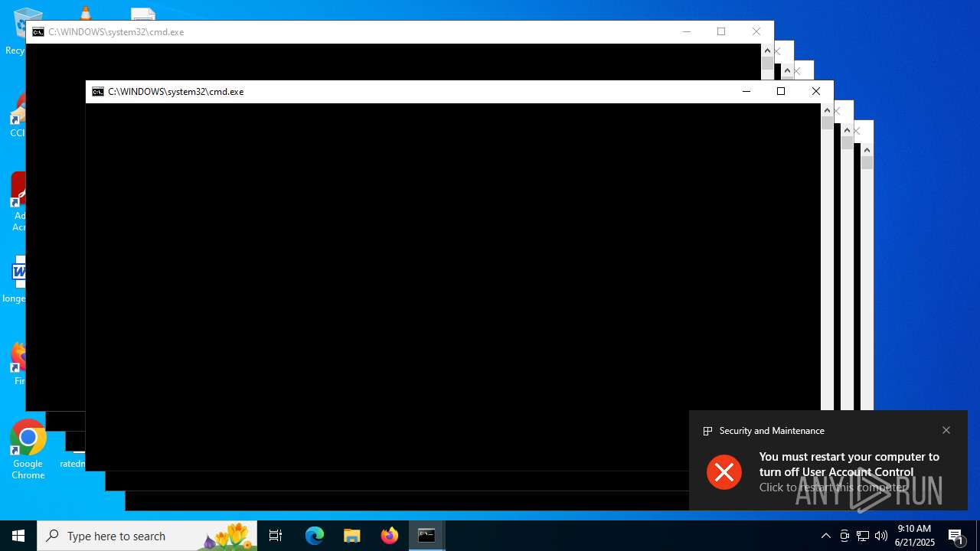Maximize the back cmd.exe window
Screen dimensions: 980x551
(x=721, y=32)
